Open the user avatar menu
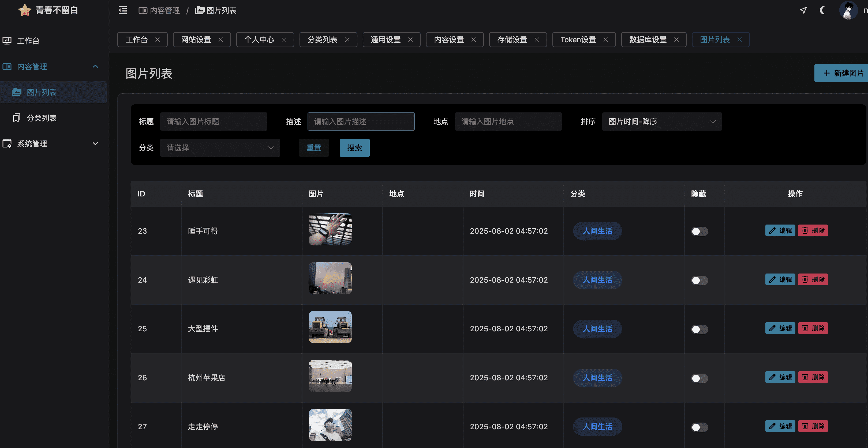This screenshot has width=868, height=448. (848, 10)
